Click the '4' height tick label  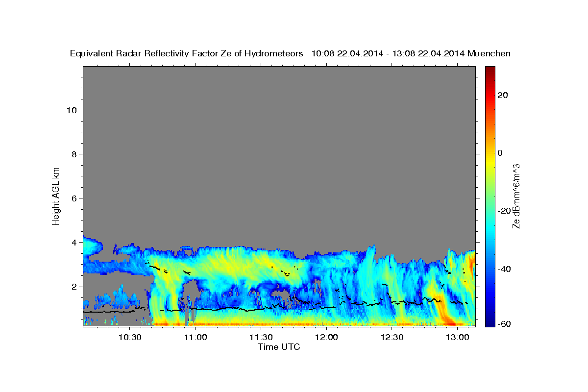(74, 242)
